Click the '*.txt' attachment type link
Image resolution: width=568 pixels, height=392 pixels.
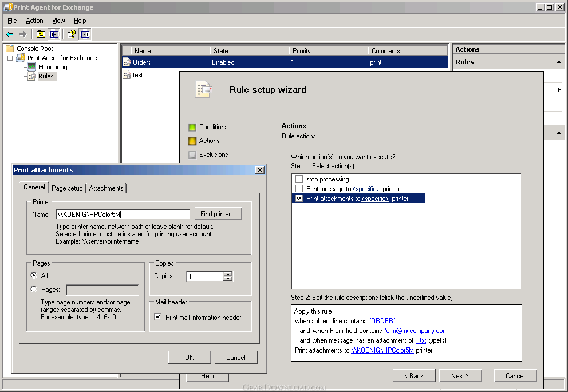point(421,340)
